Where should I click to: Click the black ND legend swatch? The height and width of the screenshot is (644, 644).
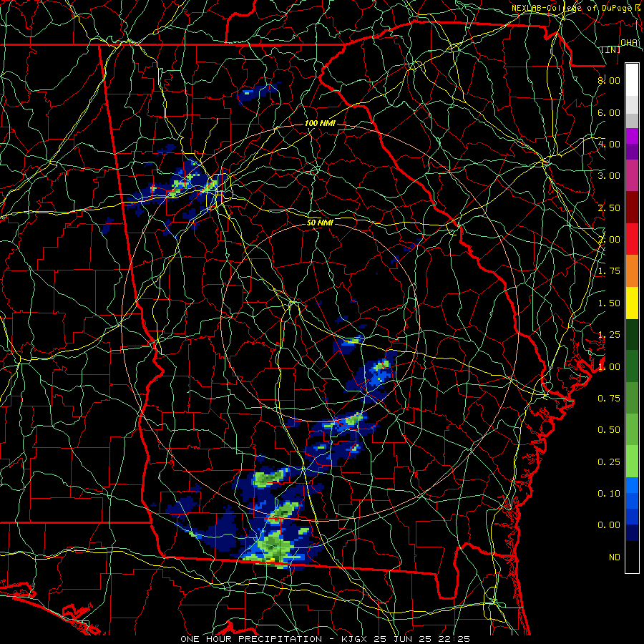tap(632, 557)
